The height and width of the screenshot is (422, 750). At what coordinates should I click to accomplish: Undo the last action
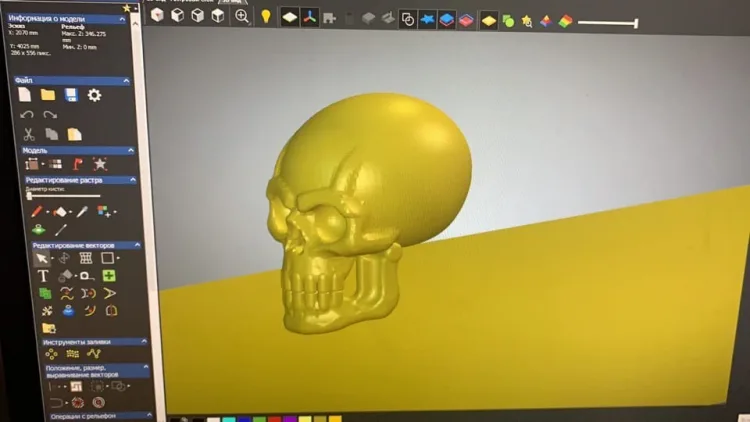(x=27, y=114)
